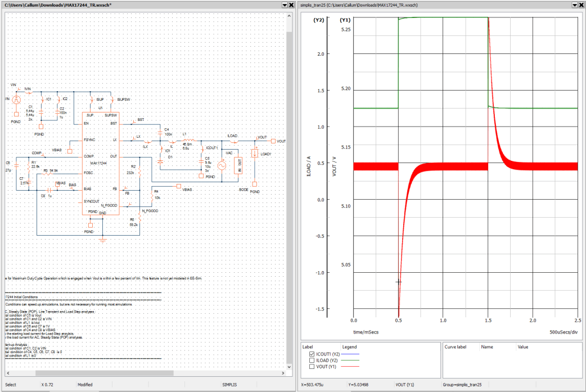The height and width of the screenshot is (392, 586).
Task: Select the ICOUT1 current probe
Action: point(202,148)
